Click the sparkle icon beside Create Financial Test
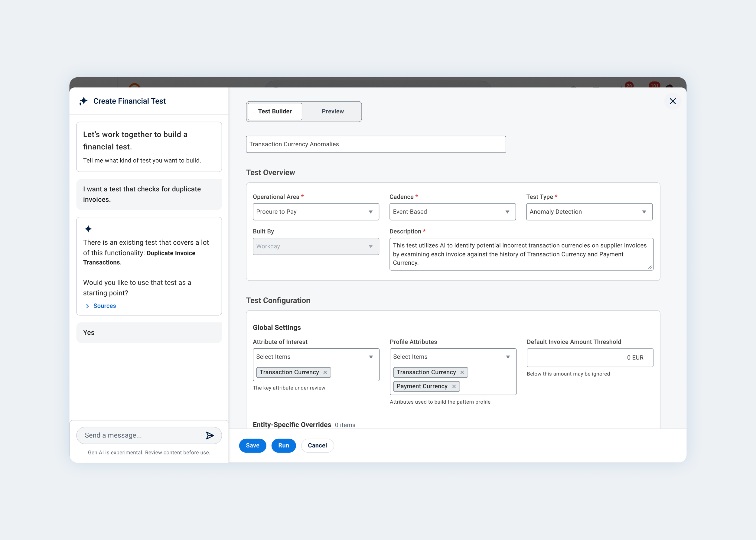756x540 pixels. 83,101
